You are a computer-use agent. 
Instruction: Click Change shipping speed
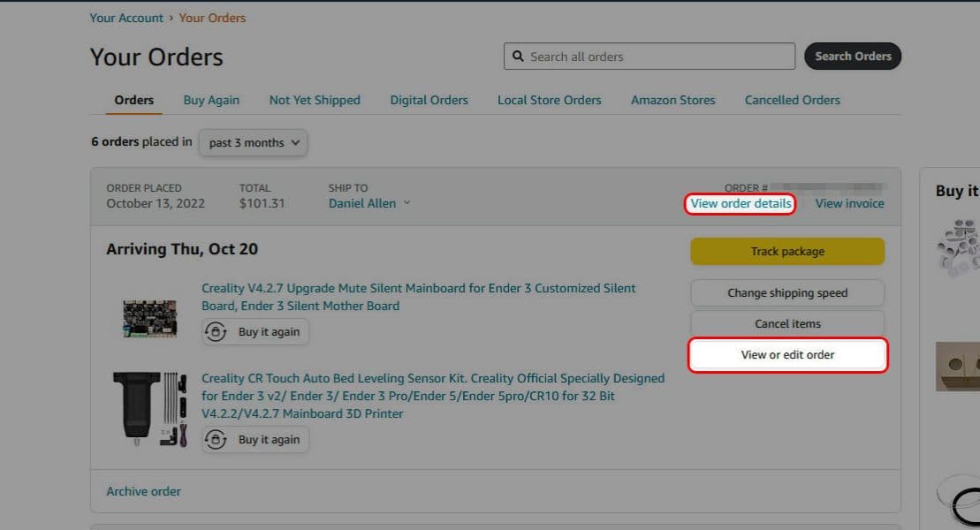(x=786, y=292)
